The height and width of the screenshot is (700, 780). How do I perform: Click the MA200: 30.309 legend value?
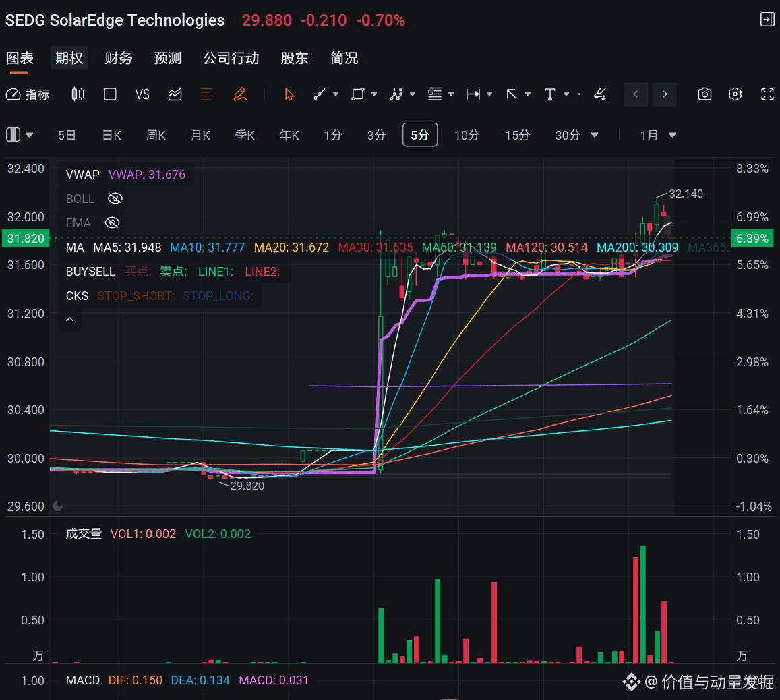[637, 247]
